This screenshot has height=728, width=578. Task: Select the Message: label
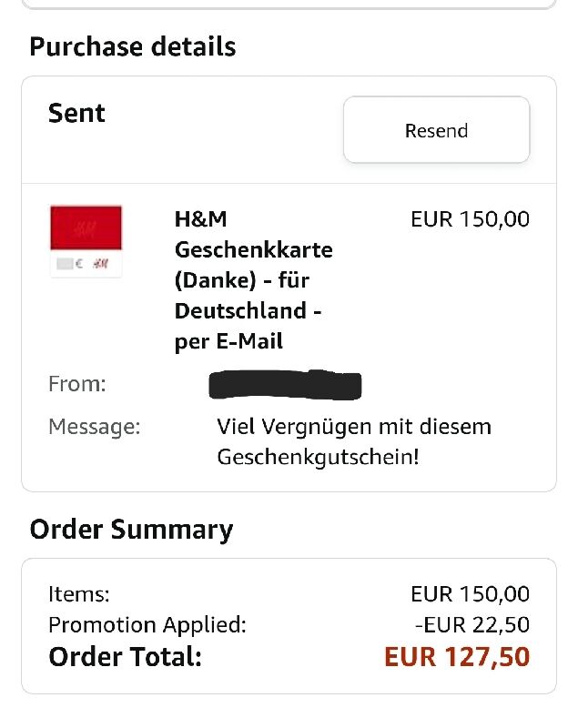(95, 426)
